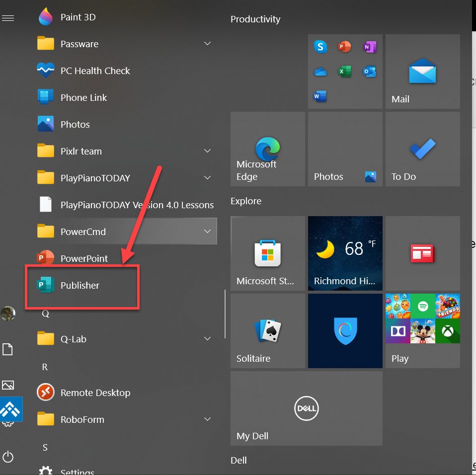Click the OneDrive icon in Office tile

coord(320,72)
